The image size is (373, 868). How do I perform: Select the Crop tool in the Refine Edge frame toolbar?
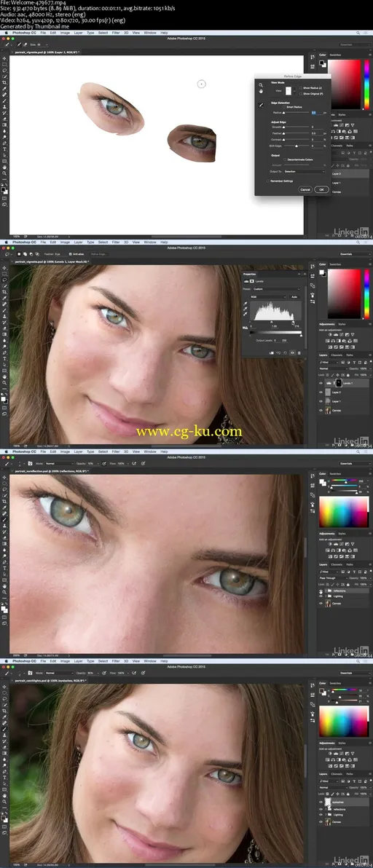pyautogui.click(x=4, y=82)
